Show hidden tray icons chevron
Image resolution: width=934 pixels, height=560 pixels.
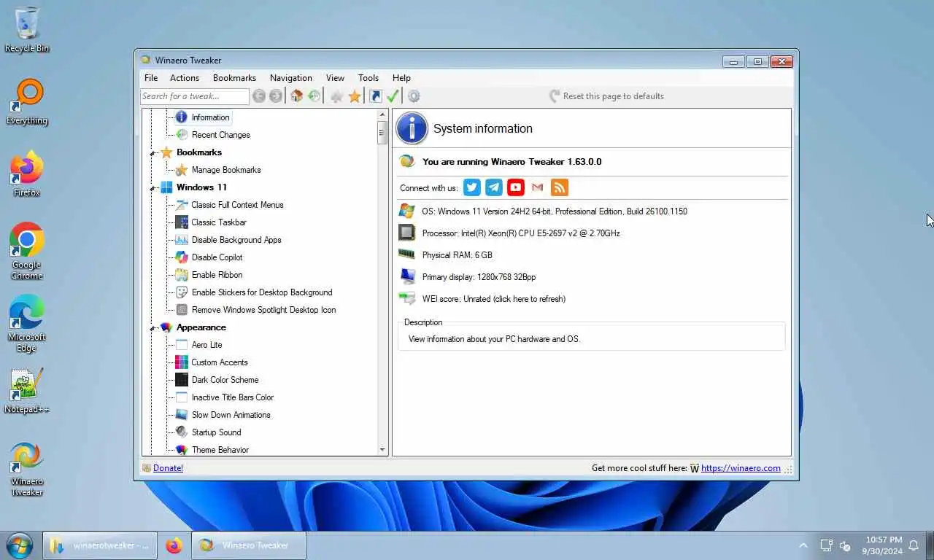[803, 545]
